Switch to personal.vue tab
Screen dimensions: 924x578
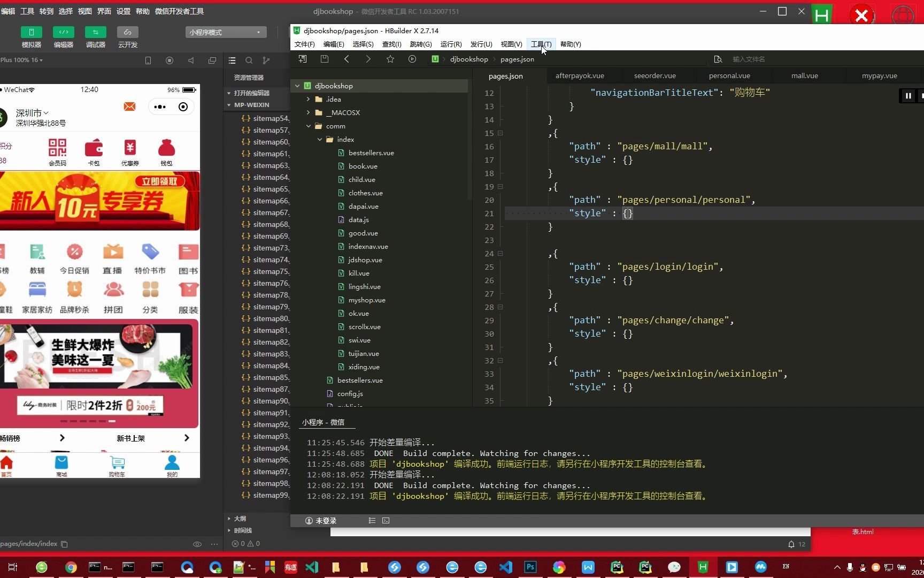[729, 75]
